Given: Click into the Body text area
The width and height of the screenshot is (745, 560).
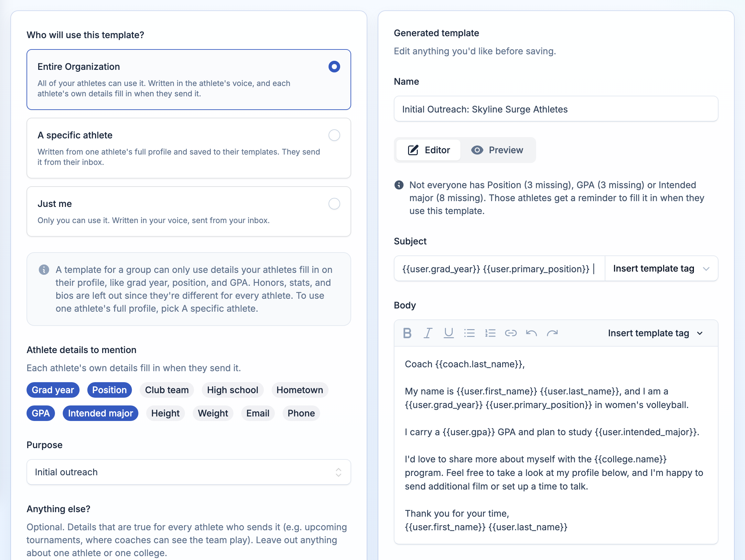Looking at the screenshot, I should coord(556,445).
